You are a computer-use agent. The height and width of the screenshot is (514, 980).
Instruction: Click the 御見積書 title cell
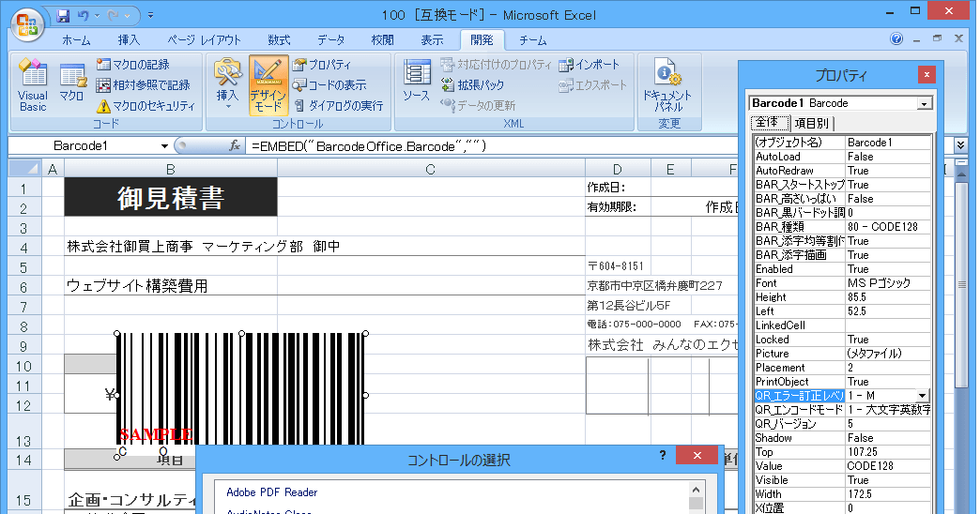[x=171, y=197]
